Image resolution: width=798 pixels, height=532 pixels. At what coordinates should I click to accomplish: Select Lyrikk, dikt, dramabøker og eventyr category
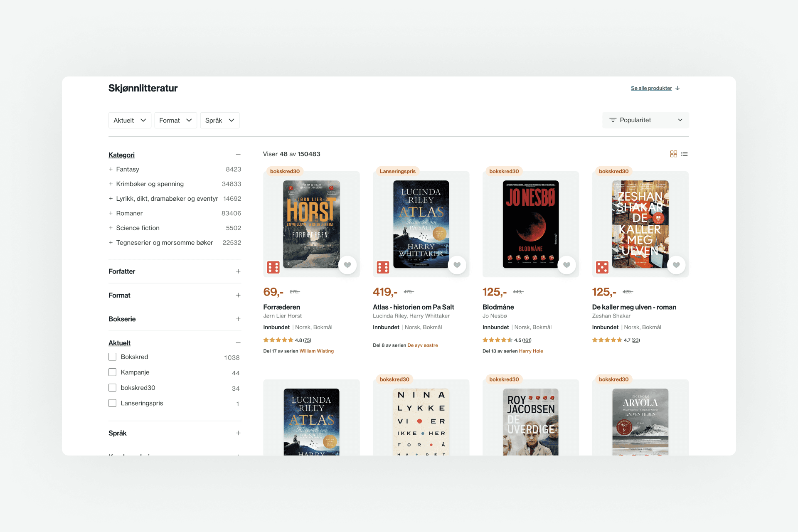click(x=167, y=199)
